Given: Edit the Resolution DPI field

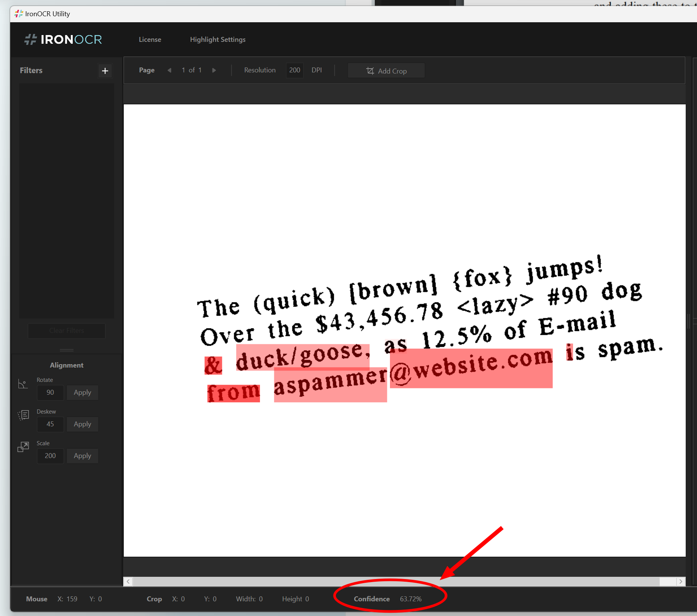Looking at the screenshot, I should pyautogui.click(x=295, y=70).
